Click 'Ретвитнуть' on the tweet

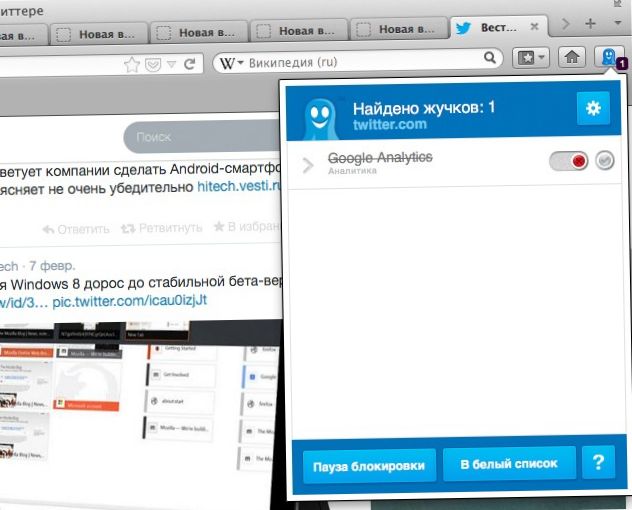click(162, 228)
